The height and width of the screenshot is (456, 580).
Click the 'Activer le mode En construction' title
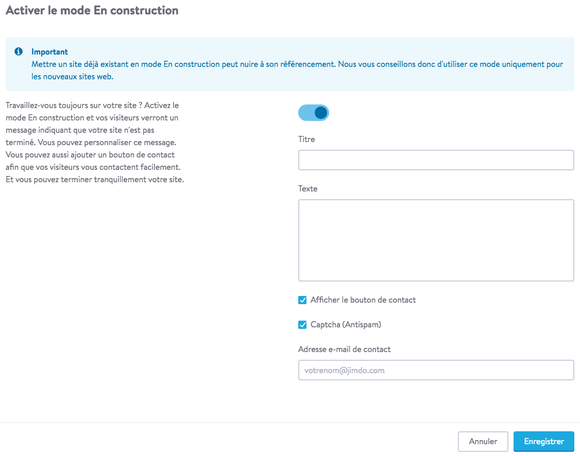click(x=92, y=10)
